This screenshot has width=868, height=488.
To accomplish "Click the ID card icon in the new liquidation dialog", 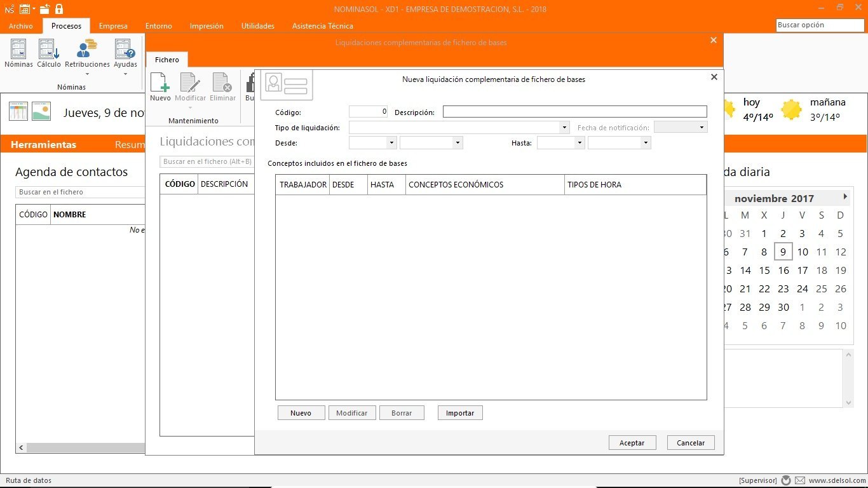I will pyautogui.click(x=287, y=85).
